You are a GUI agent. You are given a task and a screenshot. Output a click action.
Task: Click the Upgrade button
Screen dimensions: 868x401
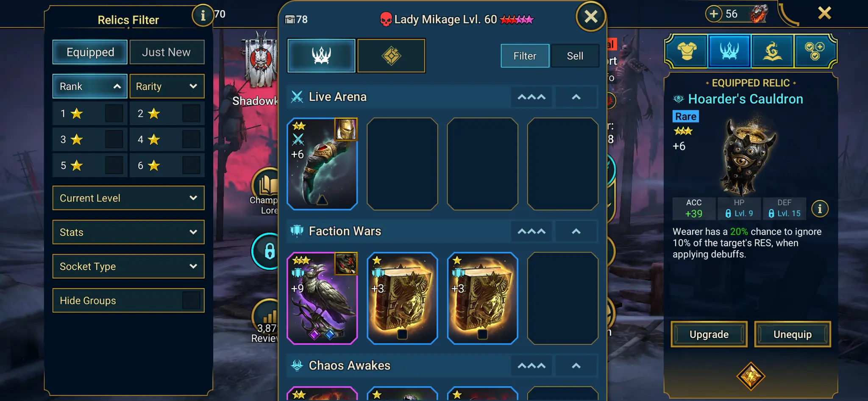709,334
